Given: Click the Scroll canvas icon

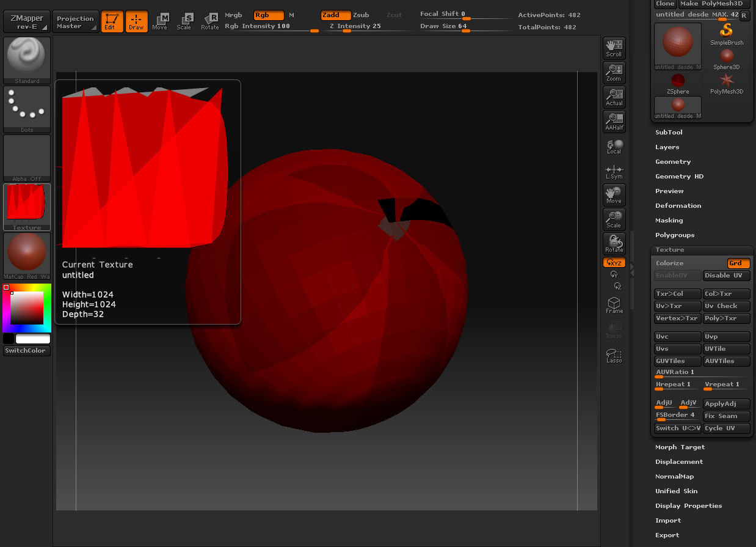Looking at the screenshot, I should click(x=614, y=48).
